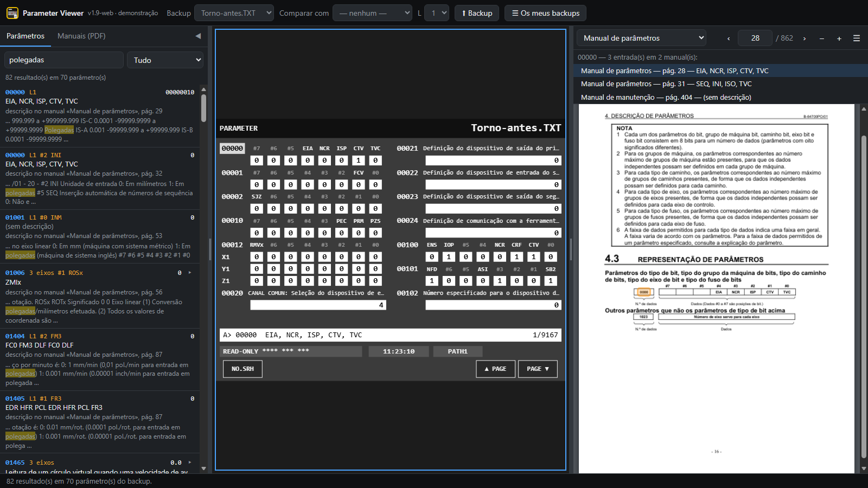868x488 pixels.
Task: Click the results list scrollbar thumb
Action: point(203,108)
